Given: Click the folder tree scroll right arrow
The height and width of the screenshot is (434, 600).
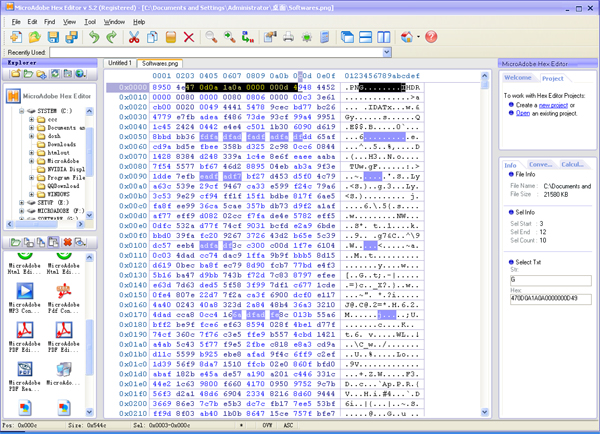Looking at the screenshot, I should point(80,224).
